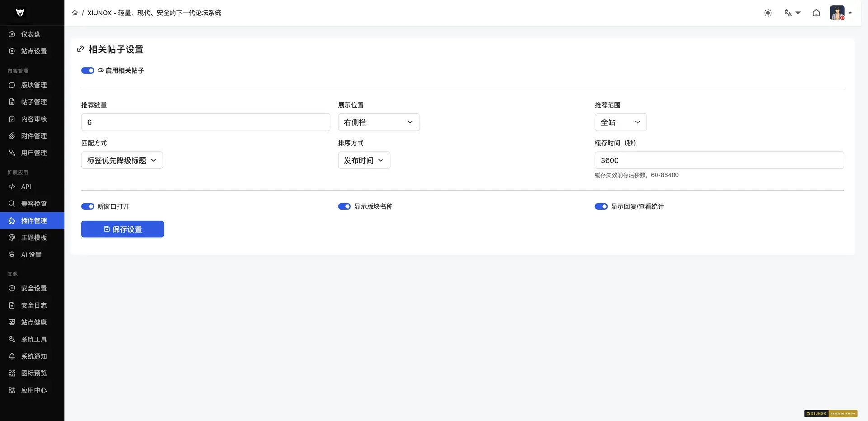868x421 pixels.
Task: Open the user avatar menu
Action: [x=841, y=13]
